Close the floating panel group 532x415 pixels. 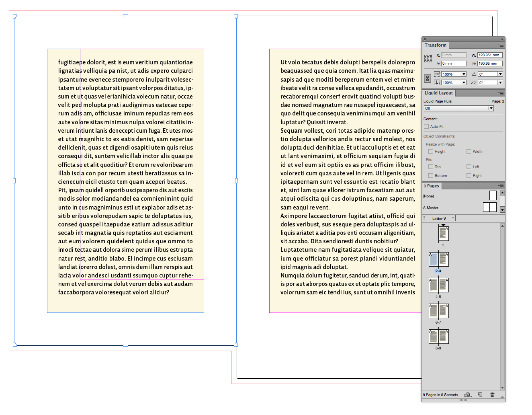click(x=425, y=39)
